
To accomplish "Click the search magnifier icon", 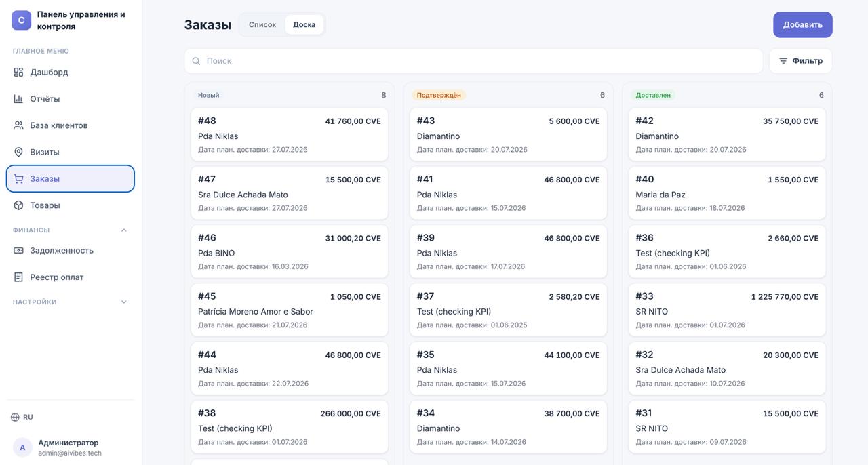I will (196, 61).
